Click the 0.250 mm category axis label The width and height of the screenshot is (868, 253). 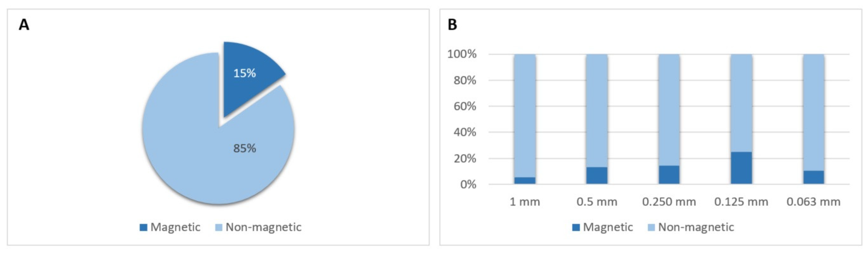coord(669,202)
